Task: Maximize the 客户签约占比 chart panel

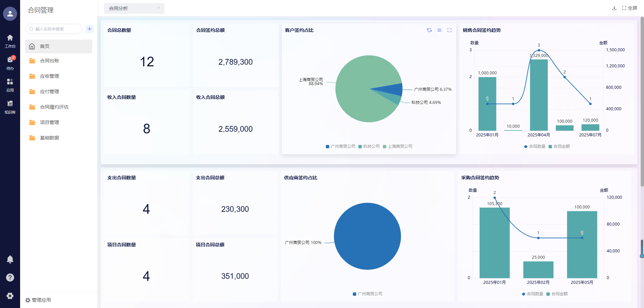Action: [x=449, y=30]
